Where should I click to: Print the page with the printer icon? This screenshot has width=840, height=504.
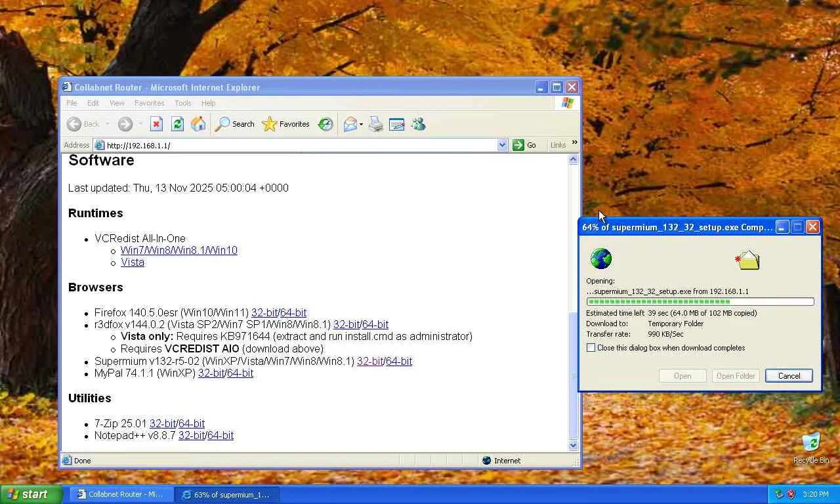tap(376, 124)
